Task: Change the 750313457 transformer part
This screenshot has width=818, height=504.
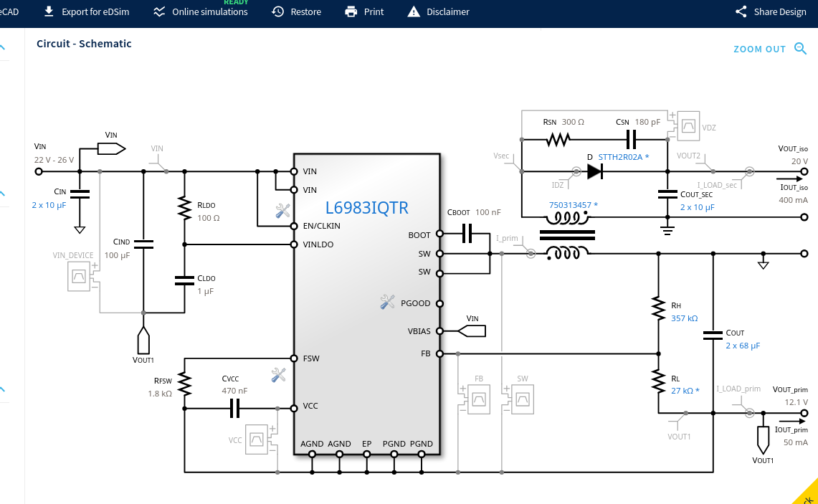Action: coord(573,205)
